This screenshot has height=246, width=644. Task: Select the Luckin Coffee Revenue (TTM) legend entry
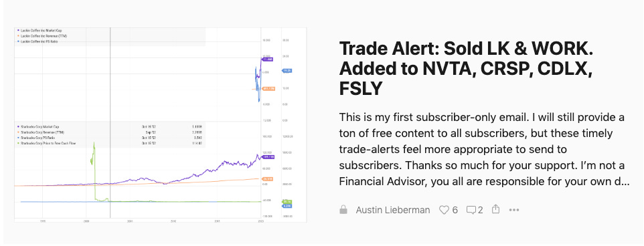click(x=40, y=36)
